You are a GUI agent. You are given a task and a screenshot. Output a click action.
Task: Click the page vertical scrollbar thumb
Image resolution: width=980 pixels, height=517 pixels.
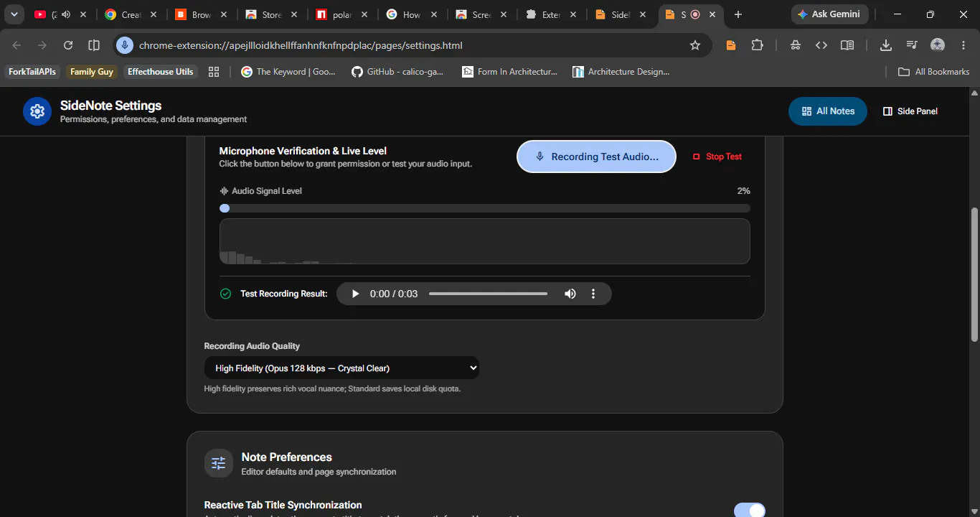click(x=974, y=275)
